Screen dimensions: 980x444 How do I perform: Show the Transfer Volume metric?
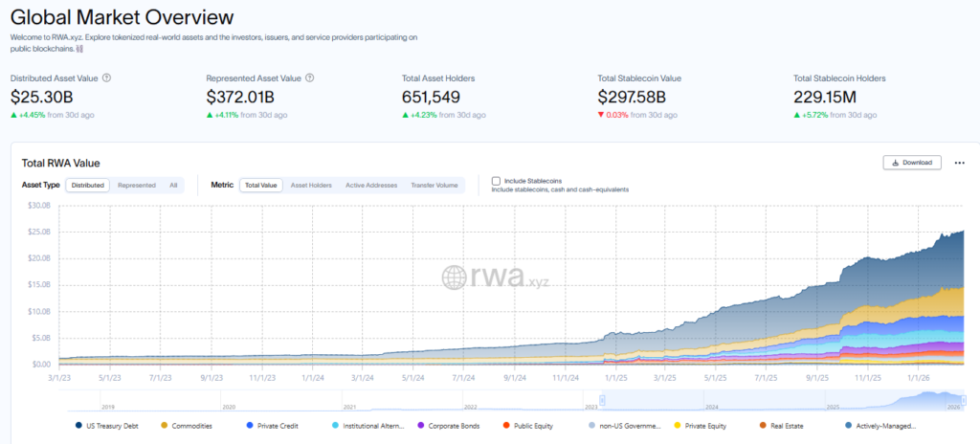click(x=434, y=185)
